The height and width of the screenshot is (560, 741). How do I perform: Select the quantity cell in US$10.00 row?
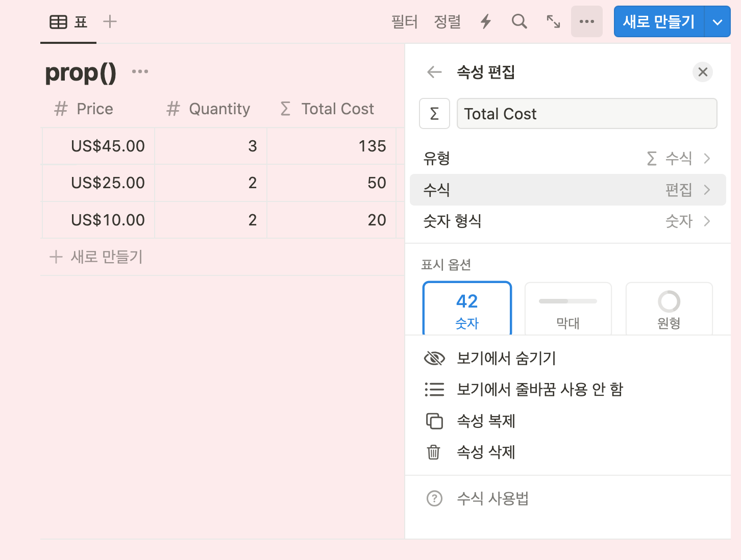pos(211,220)
